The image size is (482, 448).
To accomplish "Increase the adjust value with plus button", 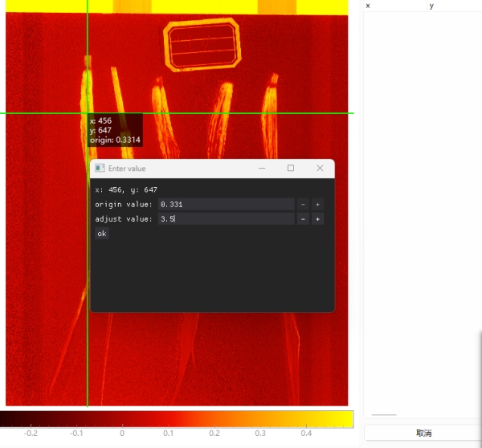I will tap(317, 219).
